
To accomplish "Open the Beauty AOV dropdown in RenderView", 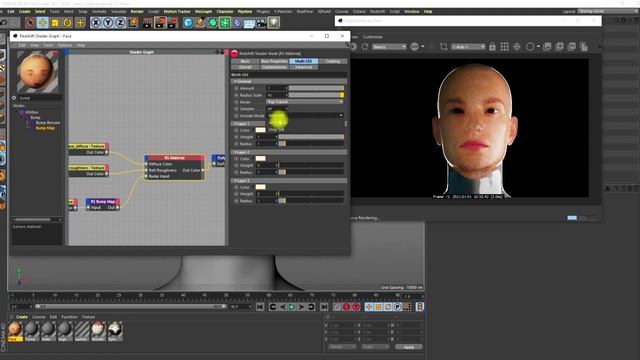I will (389, 47).
